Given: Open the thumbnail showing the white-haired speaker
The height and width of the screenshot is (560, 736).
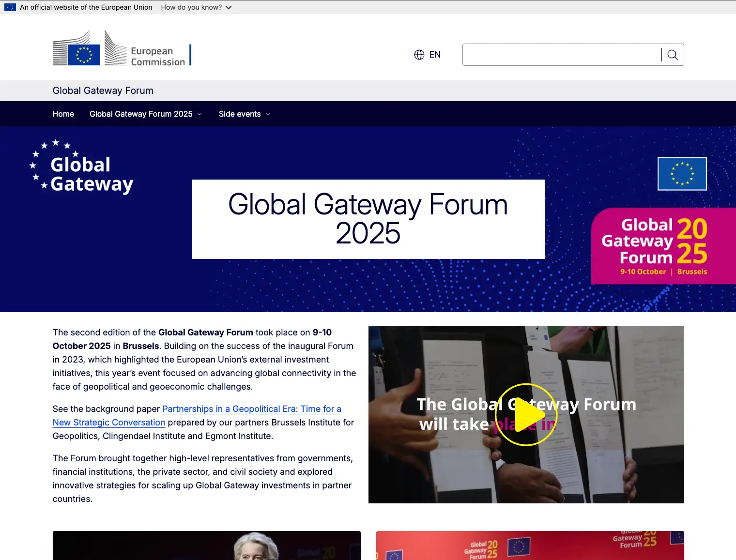Looking at the screenshot, I should coord(207,545).
